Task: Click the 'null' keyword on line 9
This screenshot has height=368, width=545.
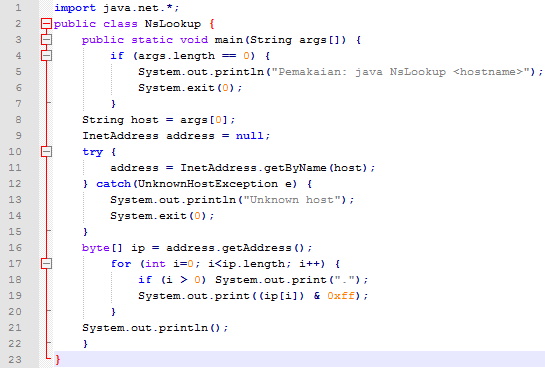Action: tap(250, 136)
